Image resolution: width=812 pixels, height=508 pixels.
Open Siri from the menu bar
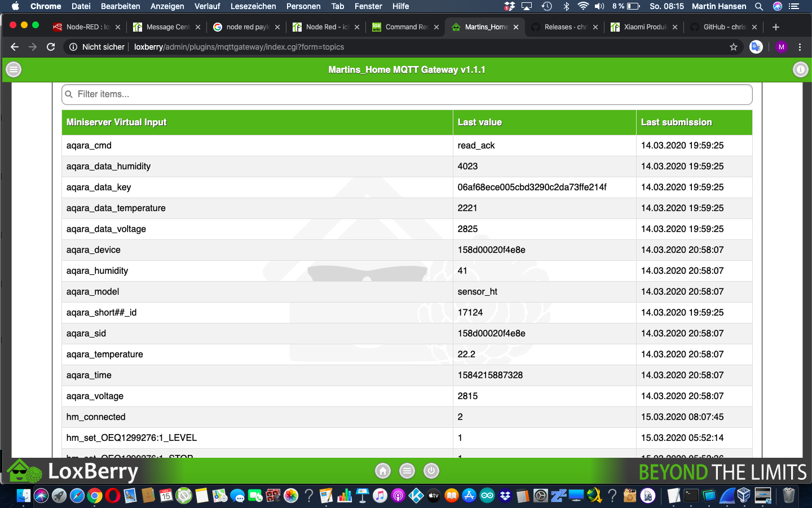click(x=778, y=6)
